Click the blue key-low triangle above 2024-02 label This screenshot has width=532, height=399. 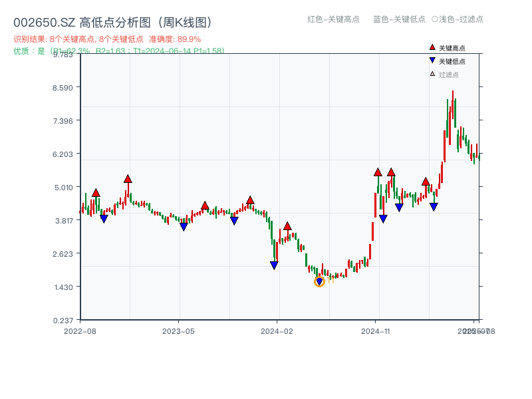pos(274,265)
